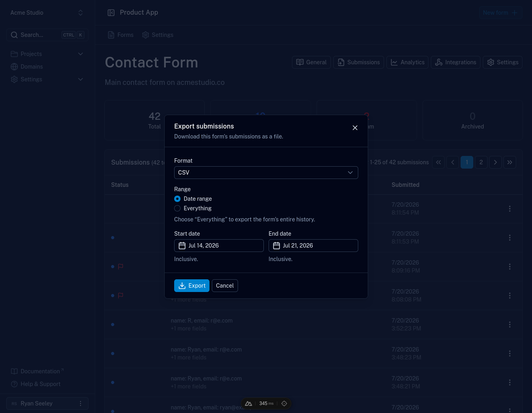Go to the first page of submissions
The width and height of the screenshot is (532, 413).
coord(438,162)
